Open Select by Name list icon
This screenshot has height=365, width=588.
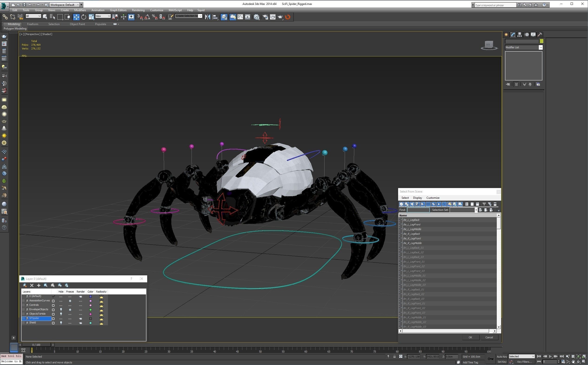pos(52,17)
